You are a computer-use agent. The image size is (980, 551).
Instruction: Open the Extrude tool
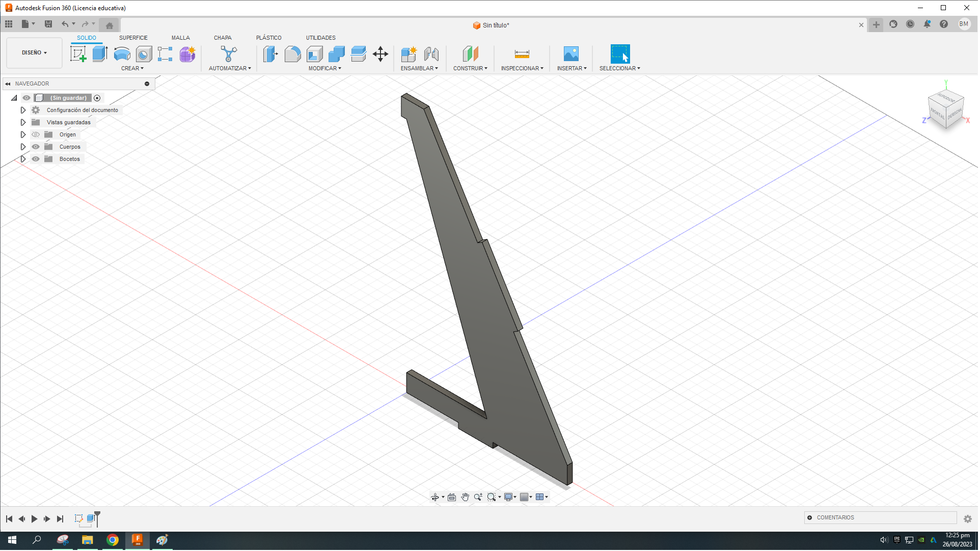tap(99, 53)
